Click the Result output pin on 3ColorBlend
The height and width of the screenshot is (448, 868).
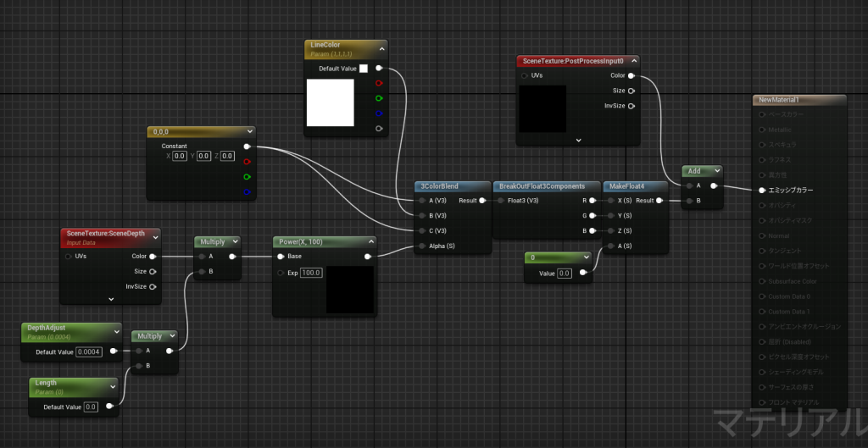tap(481, 201)
